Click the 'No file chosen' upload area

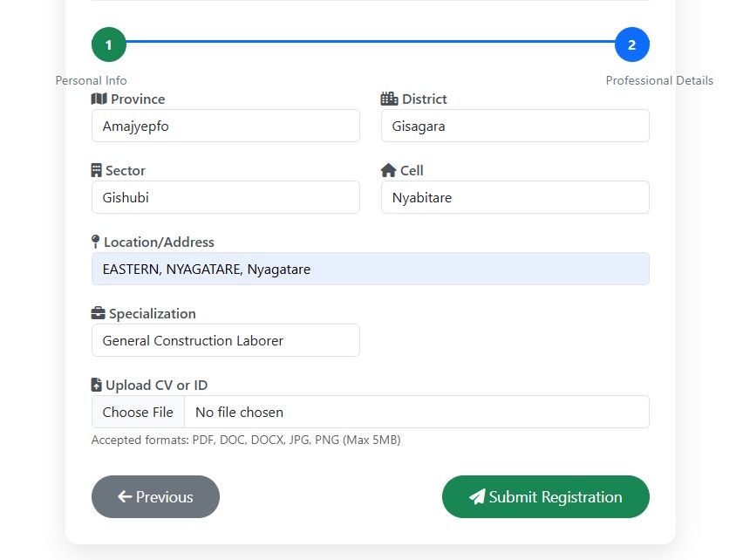coord(415,412)
